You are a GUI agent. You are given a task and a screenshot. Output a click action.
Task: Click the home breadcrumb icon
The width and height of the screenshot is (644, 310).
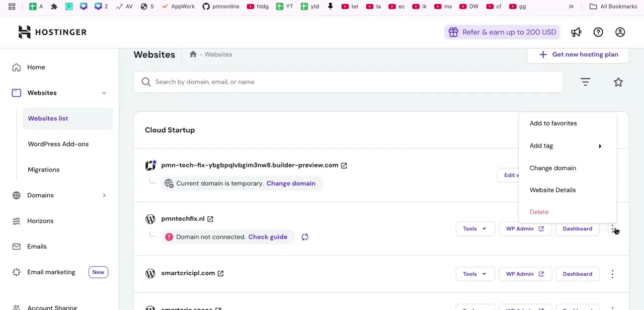pyautogui.click(x=193, y=54)
